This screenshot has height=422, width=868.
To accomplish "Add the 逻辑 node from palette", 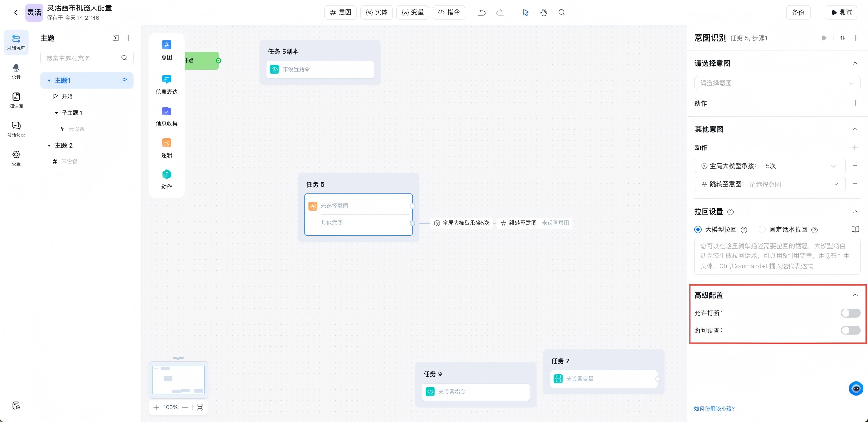I will point(167,148).
